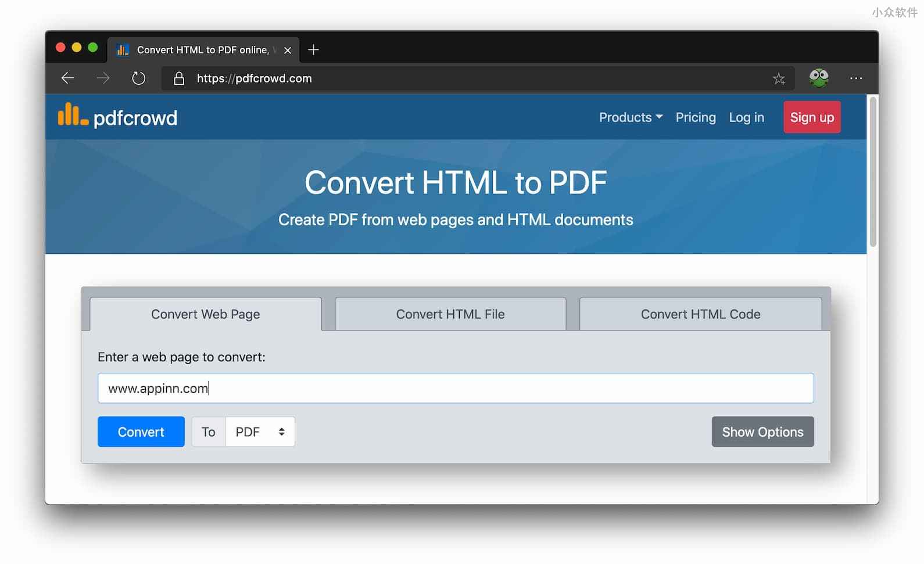
Task: Open a new tab with plus icon
Action: pos(313,50)
